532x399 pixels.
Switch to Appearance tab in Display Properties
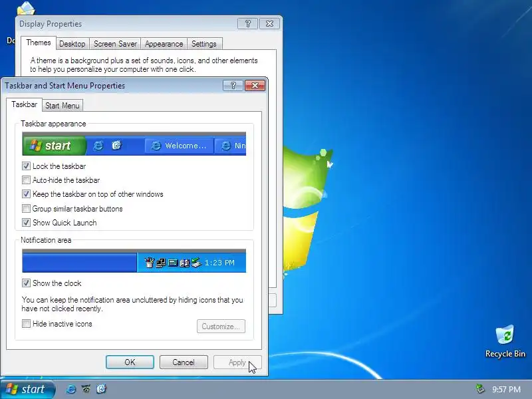tap(164, 44)
